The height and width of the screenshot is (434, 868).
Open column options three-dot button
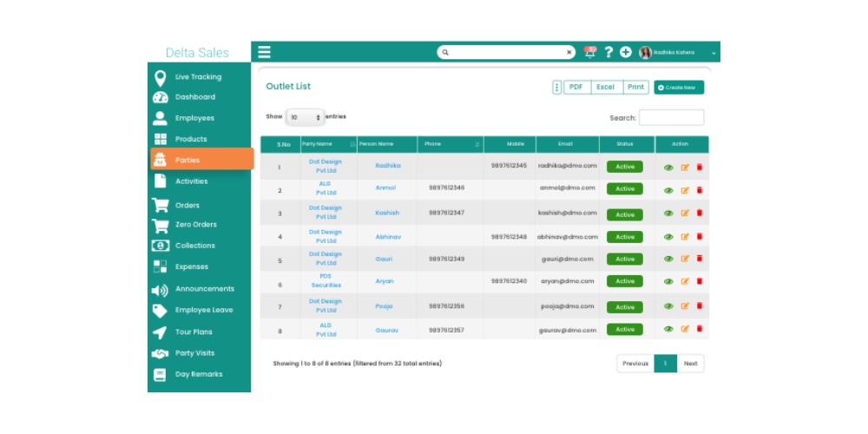coord(557,88)
